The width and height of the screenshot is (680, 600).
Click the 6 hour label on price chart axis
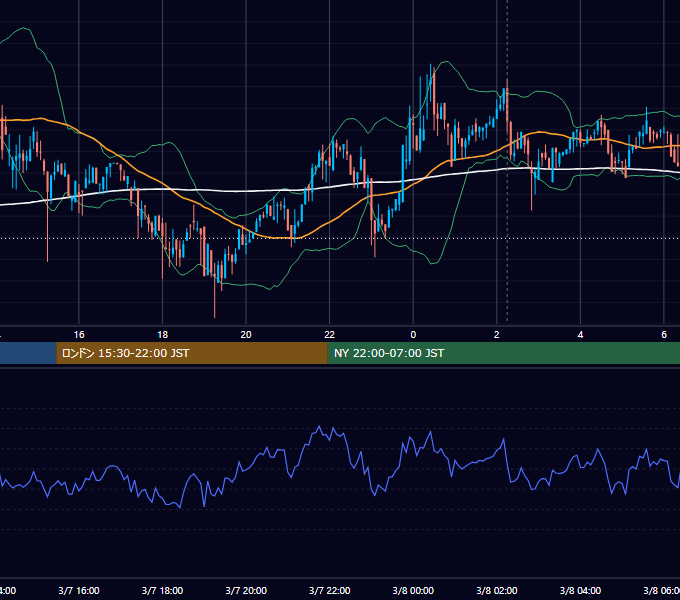664,334
